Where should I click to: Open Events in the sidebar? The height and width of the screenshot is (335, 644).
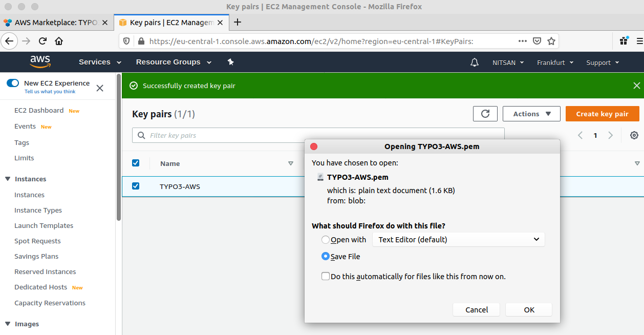pyautogui.click(x=25, y=126)
